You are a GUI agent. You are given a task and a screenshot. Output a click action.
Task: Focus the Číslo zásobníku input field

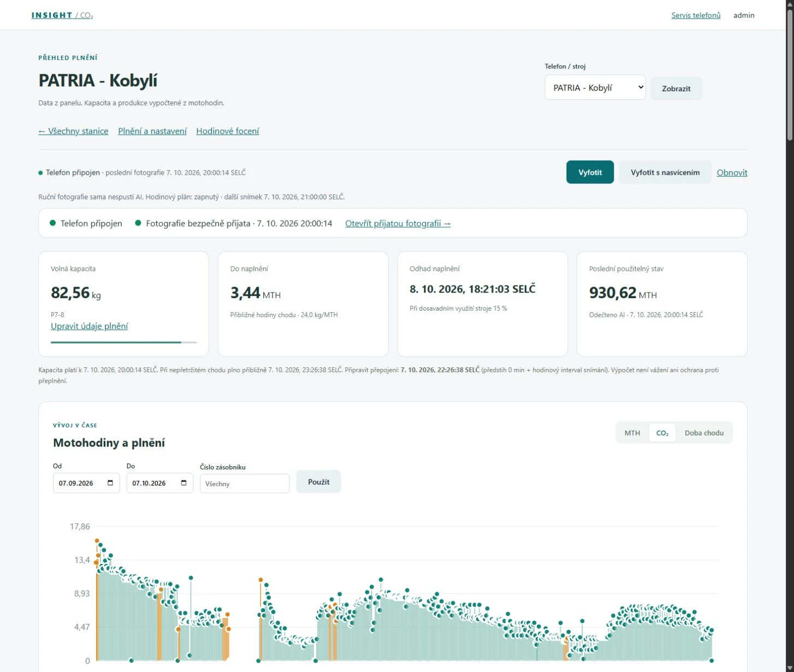click(x=245, y=484)
